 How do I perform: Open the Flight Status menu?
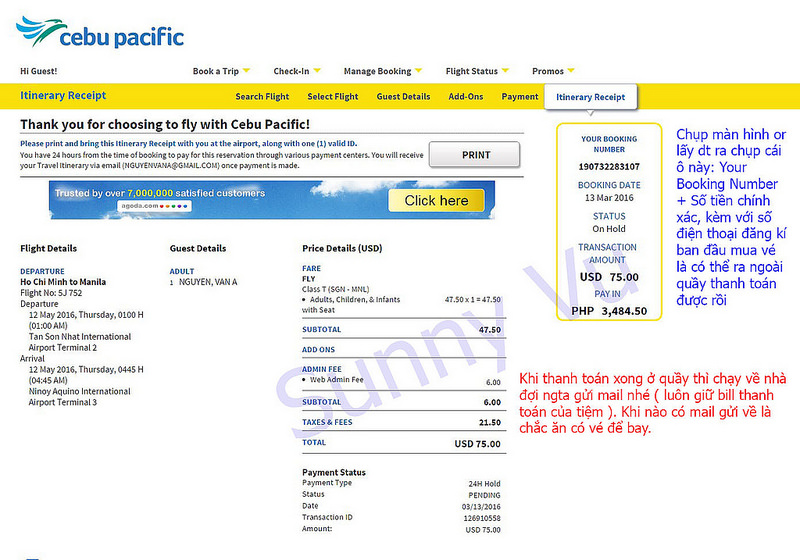471,71
